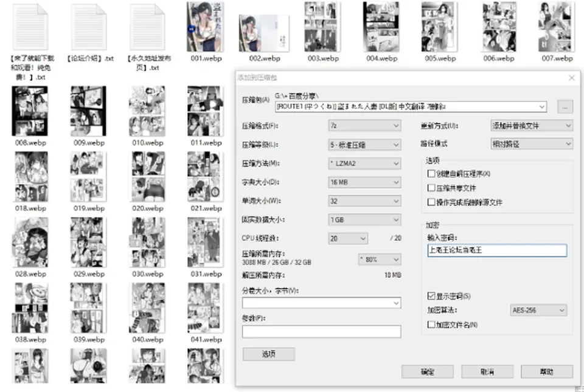Viewport: 584px width, 392px height.
Task: Select the 007.webp thumbnail
Action: coord(557,27)
